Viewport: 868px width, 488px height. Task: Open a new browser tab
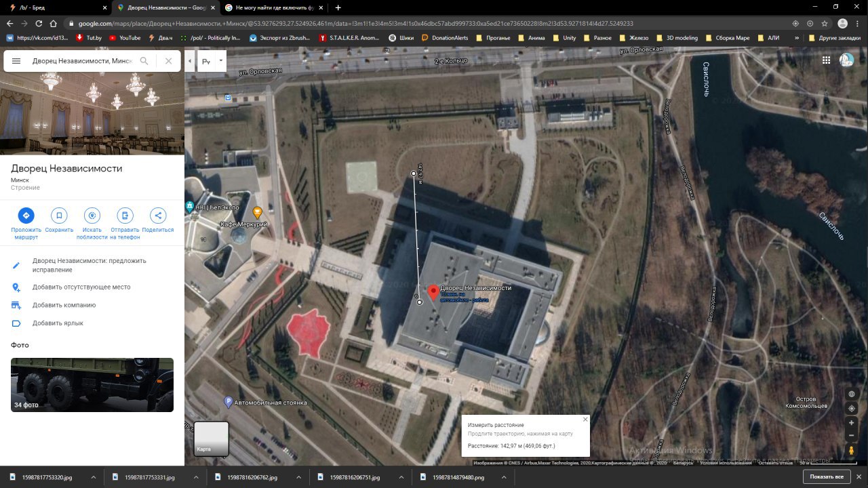click(x=338, y=7)
